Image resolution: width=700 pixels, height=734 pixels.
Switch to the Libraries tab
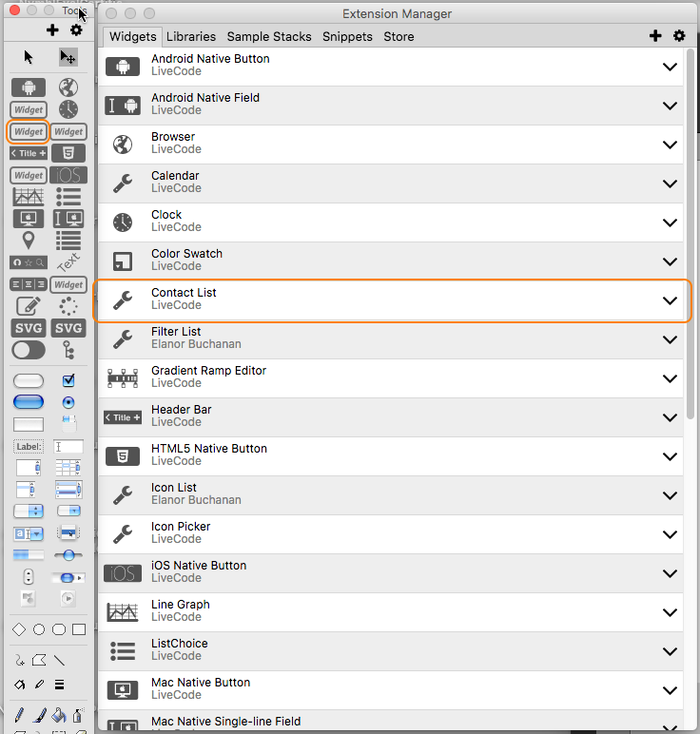[x=191, y=36]
